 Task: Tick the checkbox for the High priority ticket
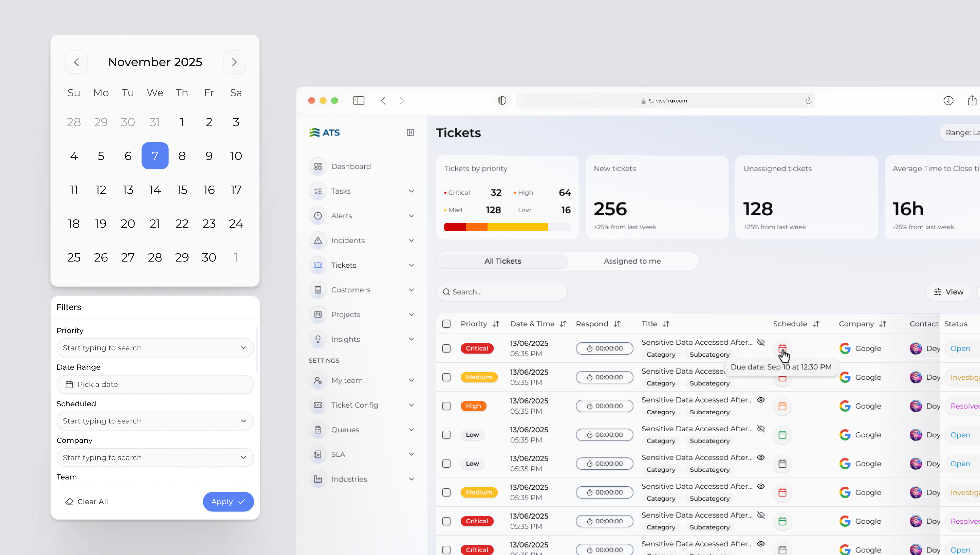pos(446,406)
